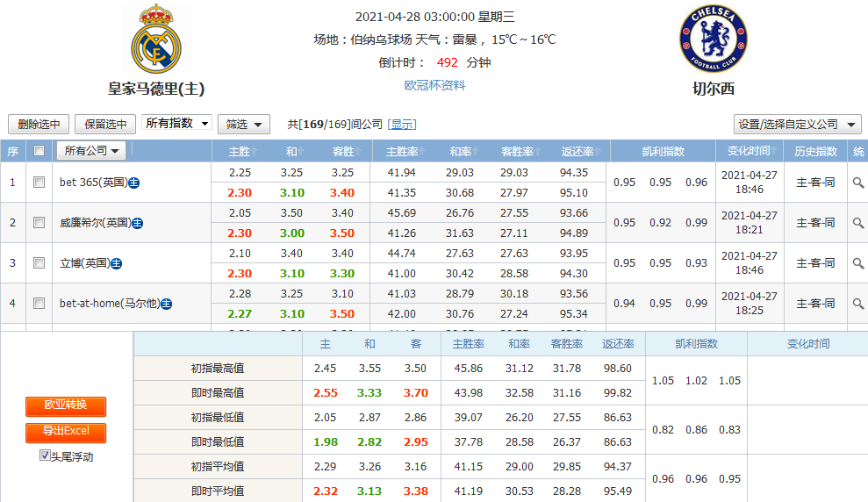Screen dimensions: 868x502
Task: Tick the checkbox for bet-at-home row
Action: point(39,304)
